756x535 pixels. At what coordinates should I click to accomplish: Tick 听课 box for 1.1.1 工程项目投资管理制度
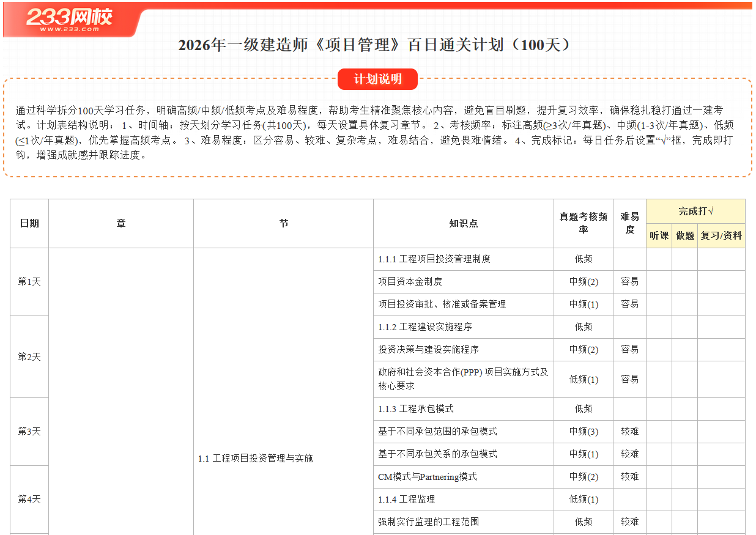[x=659, y=259]
